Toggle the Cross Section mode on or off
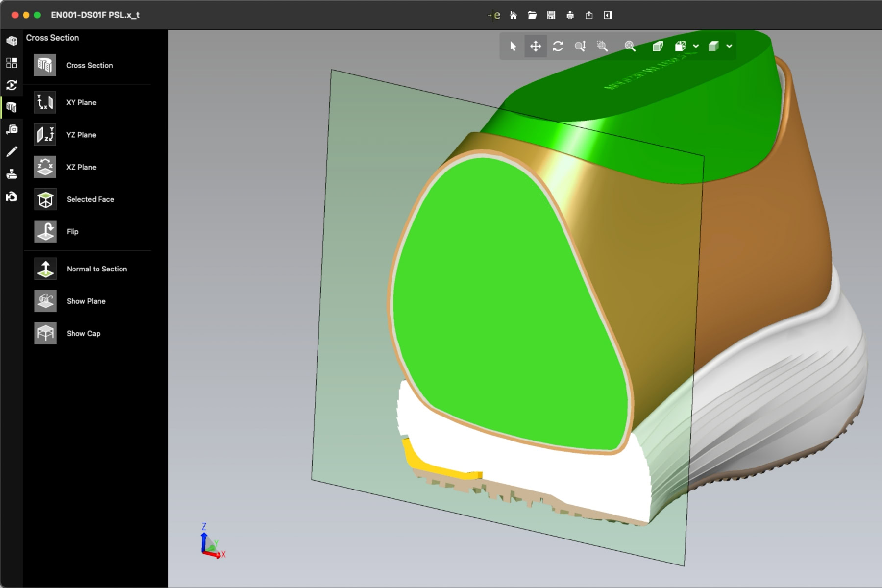 (x=45, y=65)
